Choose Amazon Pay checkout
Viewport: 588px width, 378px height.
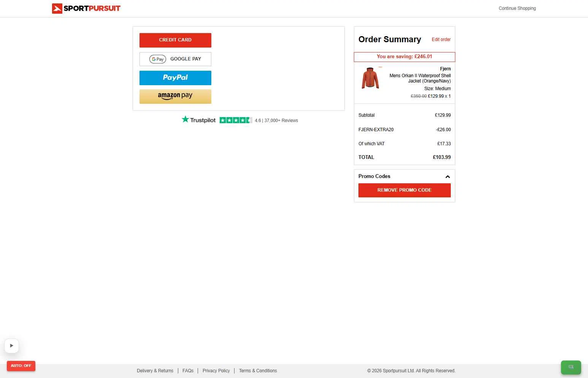pyautogui.click(x=175, y=96)
